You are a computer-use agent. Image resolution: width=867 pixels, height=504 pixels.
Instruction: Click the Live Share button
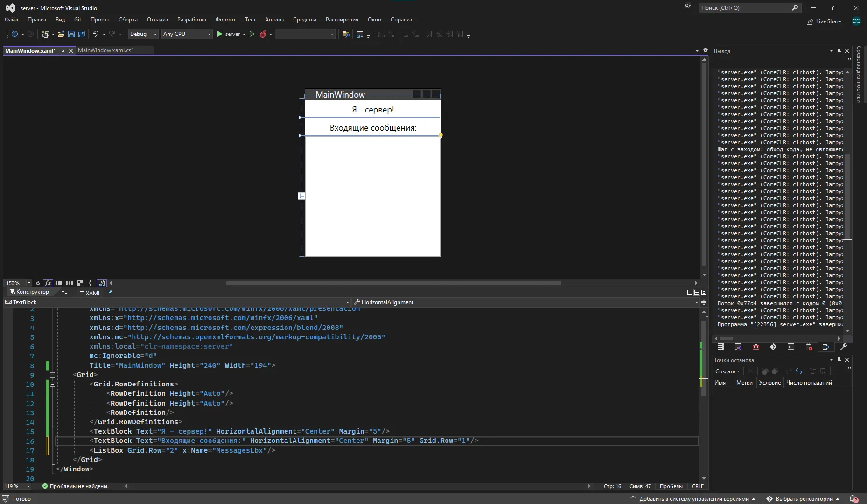[824, 21]
